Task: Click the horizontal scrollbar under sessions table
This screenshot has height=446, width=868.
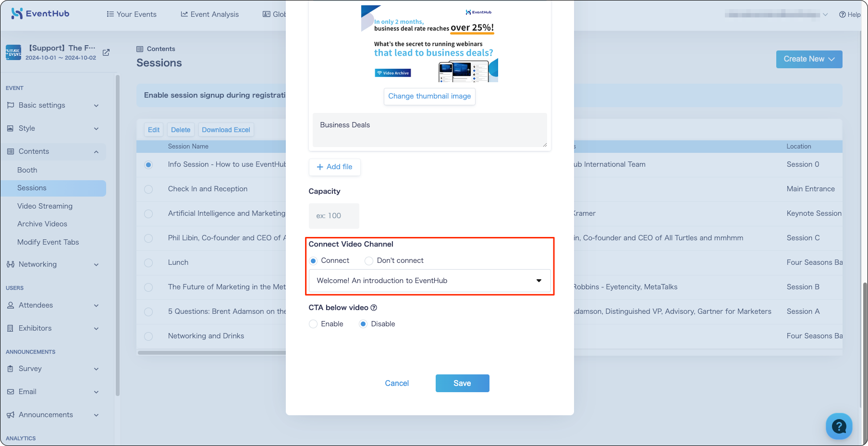Action: point(211,353)
